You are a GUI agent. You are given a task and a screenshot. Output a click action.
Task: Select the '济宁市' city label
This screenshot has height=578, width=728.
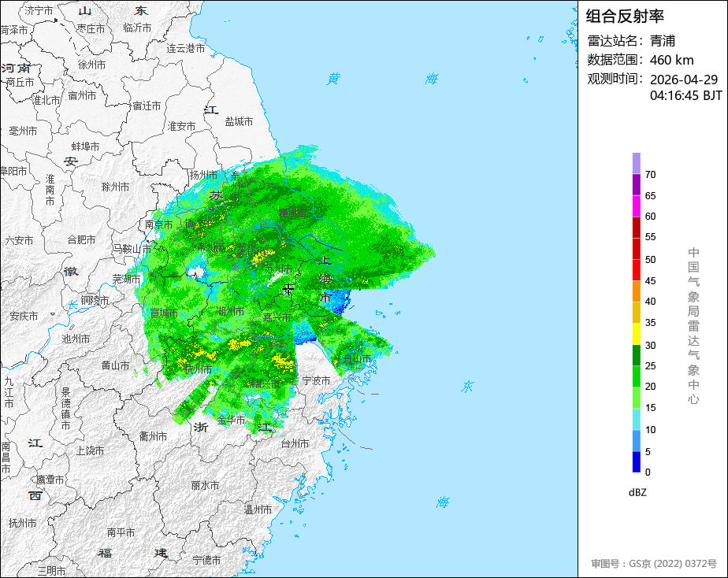point(39,10)
